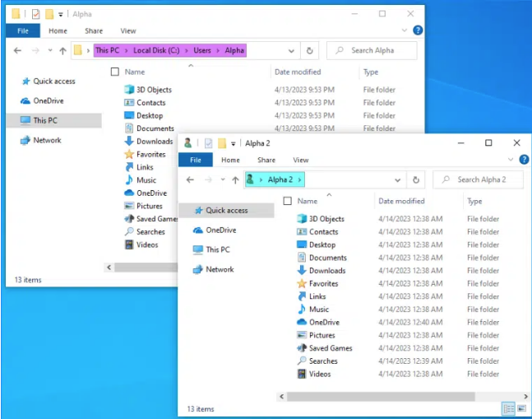Open recent locations dropdown in Alpha window

(50, 50)
